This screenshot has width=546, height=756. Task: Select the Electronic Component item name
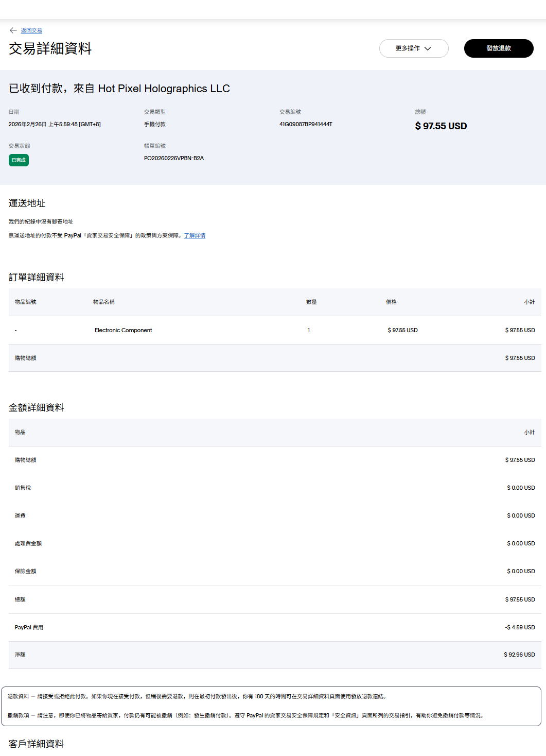coord(123,330)
